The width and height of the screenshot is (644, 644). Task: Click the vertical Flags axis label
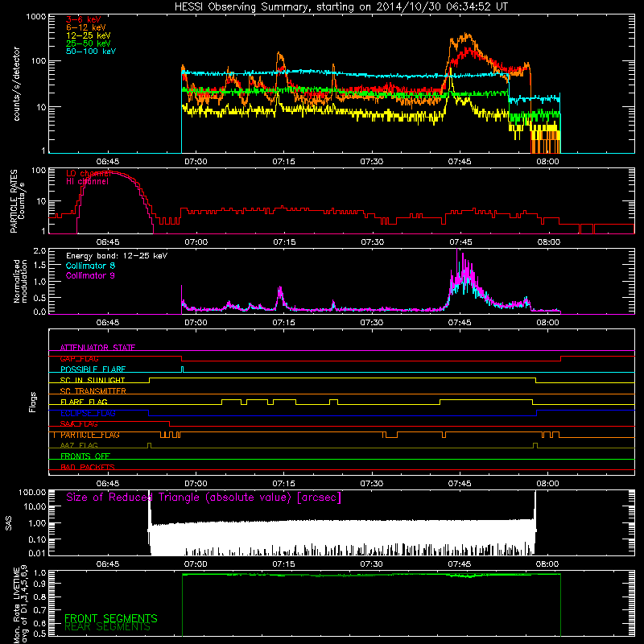33,402
